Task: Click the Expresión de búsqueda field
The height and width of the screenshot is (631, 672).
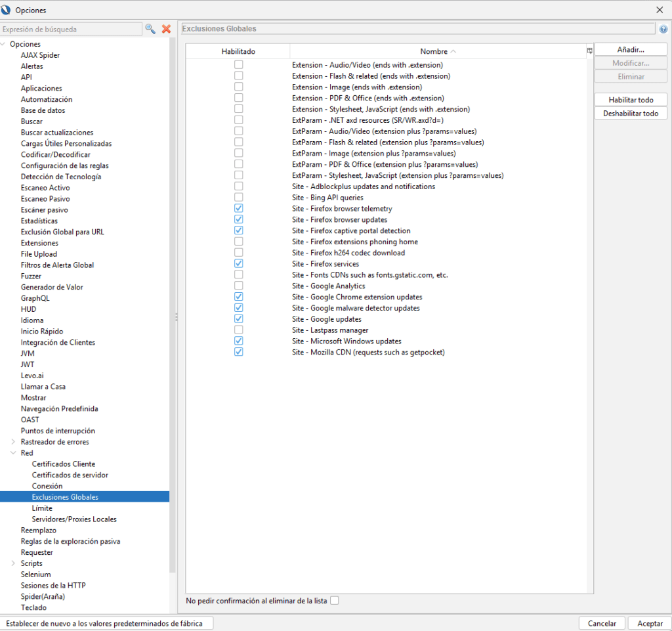Action: (71, 30)
